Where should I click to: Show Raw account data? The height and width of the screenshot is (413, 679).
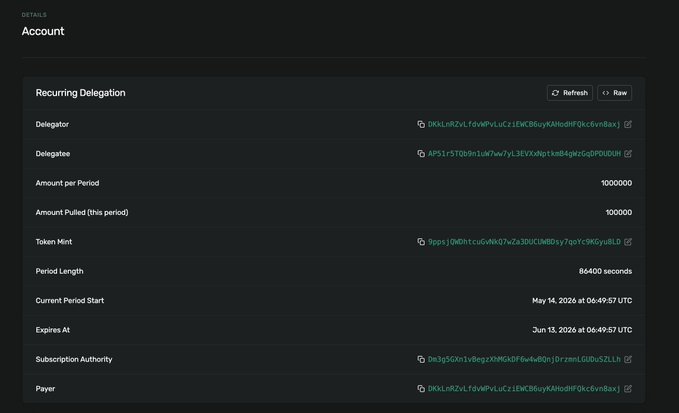point(614,93)
